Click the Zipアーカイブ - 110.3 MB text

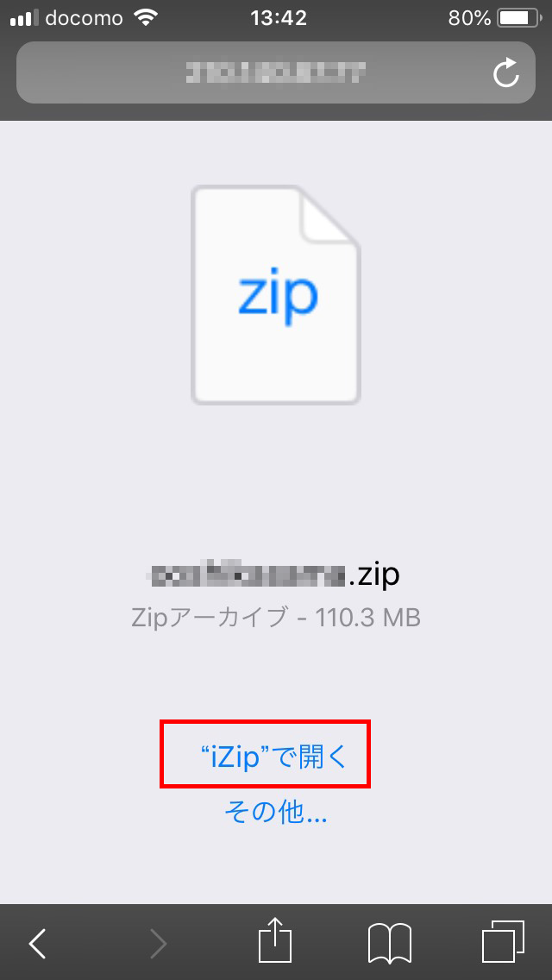point(276,618)
